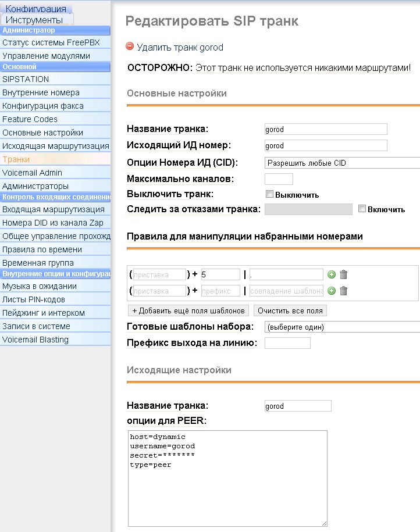Image resolution: width=420 pixels, height=532 pixels.
Task: Click the Основной section header
Action: 55,67
